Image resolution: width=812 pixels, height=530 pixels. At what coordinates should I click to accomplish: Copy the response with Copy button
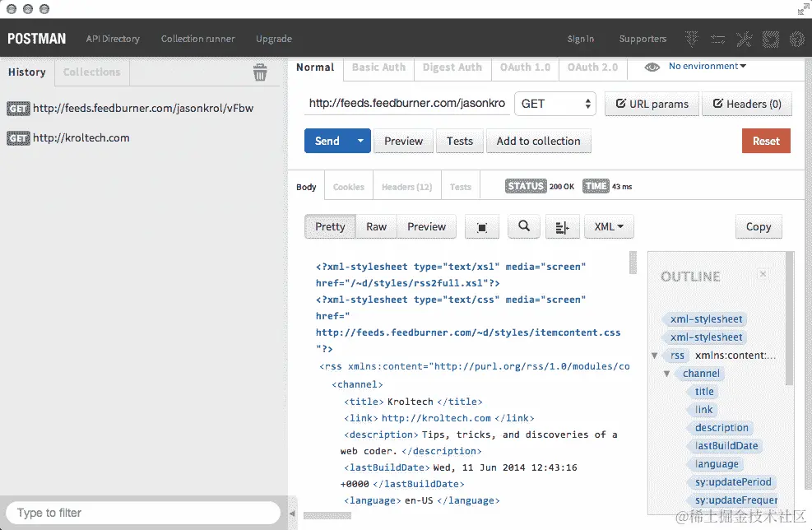point(759,227)
